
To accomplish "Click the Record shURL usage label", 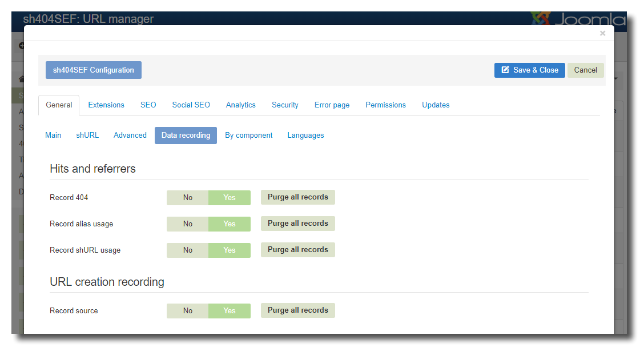I will click(85, 250).
